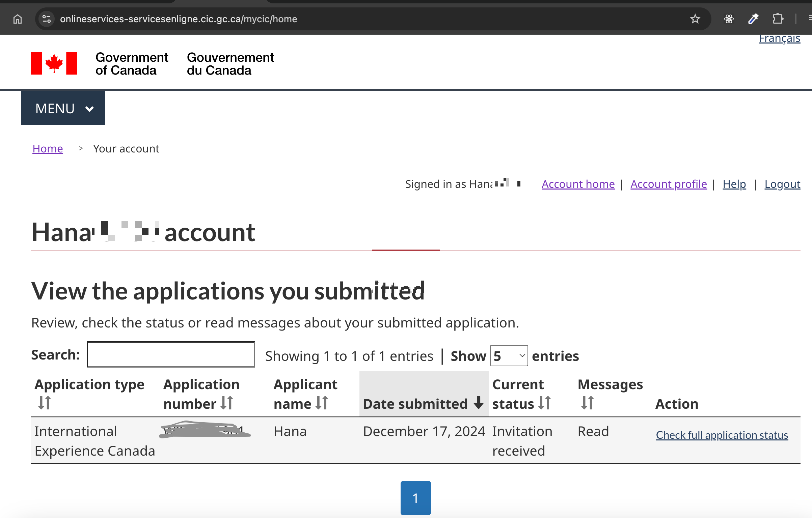The width and height of the screenshot is (812, 518).
Task: Click pagination page 1 button
Action: (x=415, y=498)
